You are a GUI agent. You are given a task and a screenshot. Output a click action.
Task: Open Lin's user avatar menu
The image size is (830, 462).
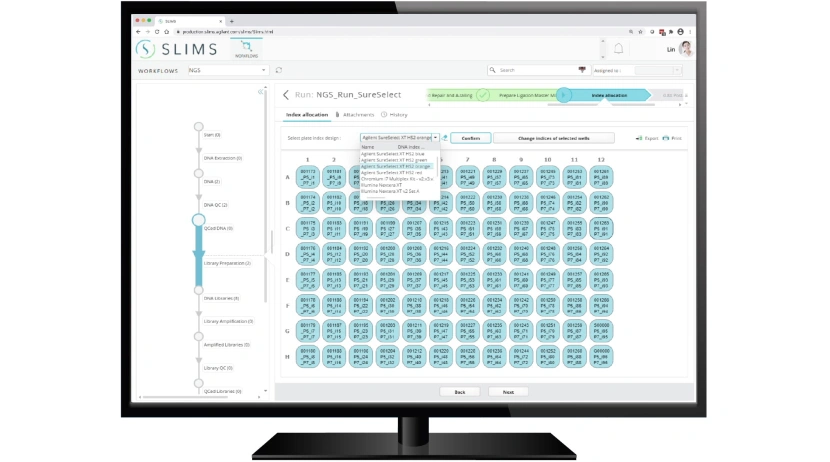click(x=686, y=49)
